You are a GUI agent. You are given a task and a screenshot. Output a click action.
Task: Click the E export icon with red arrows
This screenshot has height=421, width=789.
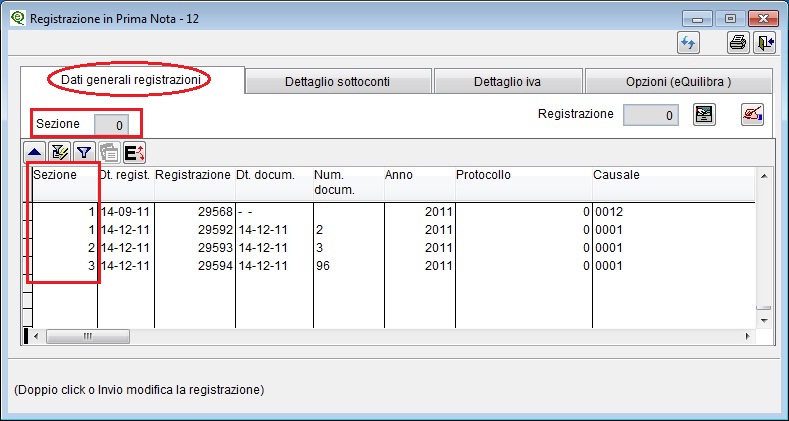(x=134, y=151)
